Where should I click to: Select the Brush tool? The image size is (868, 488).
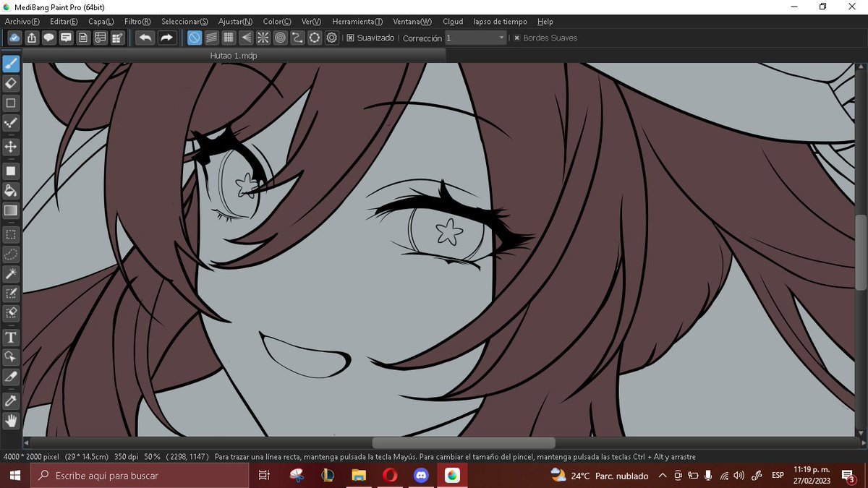tap(11, 64)
